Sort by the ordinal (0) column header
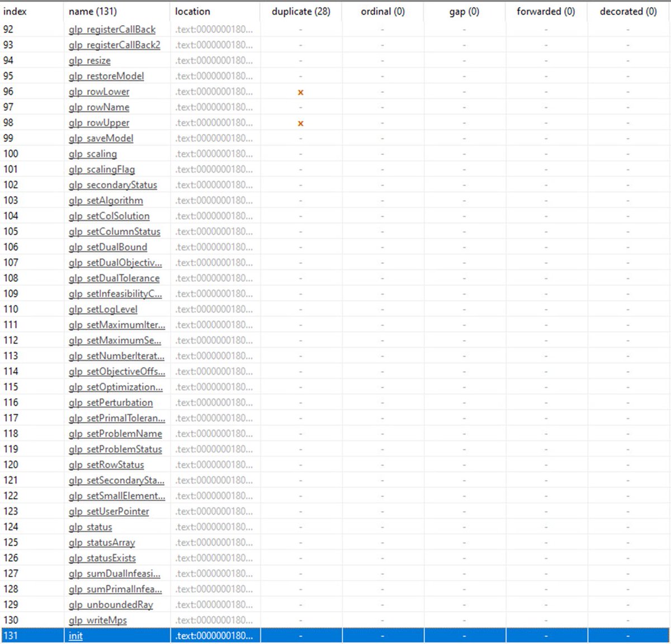The image size is (671, 644). (x=382, y=11)
